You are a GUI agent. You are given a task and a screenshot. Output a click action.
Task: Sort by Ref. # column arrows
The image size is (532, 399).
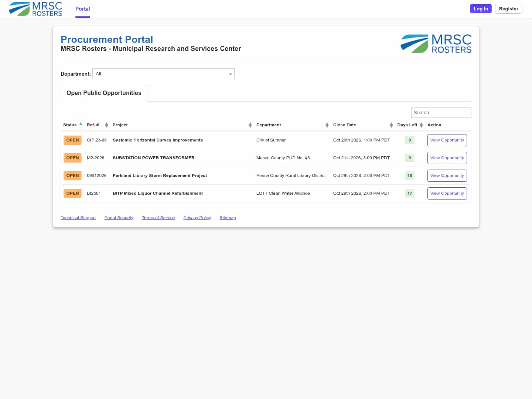click(x=106, y=125)
